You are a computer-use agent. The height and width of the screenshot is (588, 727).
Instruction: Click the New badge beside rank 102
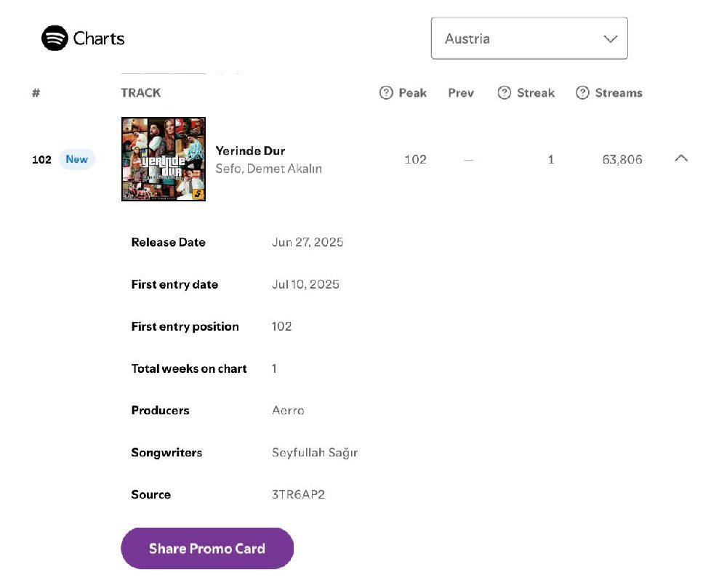(x=77, y=159)
